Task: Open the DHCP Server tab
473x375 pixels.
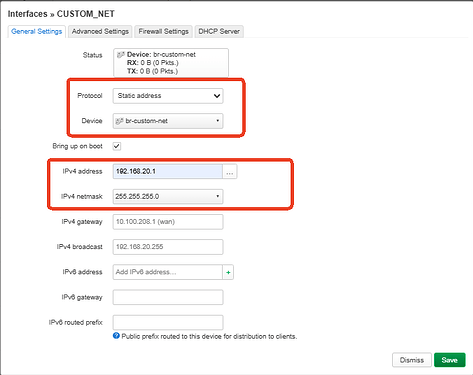Action: [219, 31]
